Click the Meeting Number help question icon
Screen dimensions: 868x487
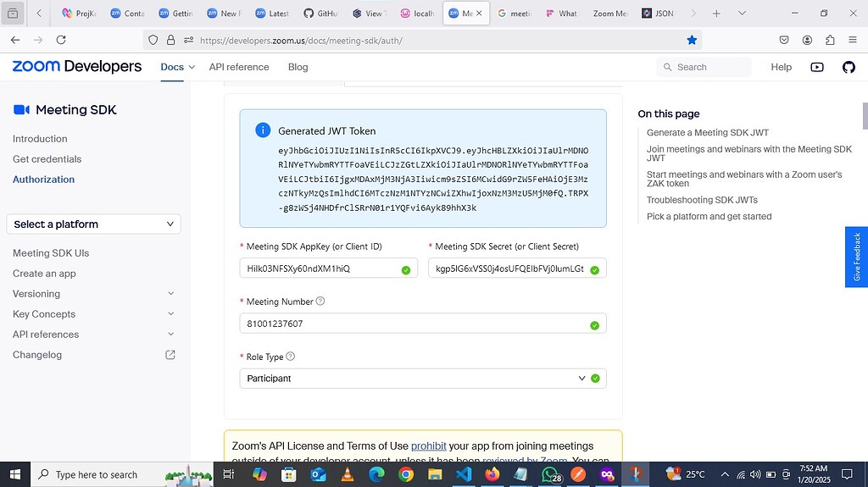point(320,301)
